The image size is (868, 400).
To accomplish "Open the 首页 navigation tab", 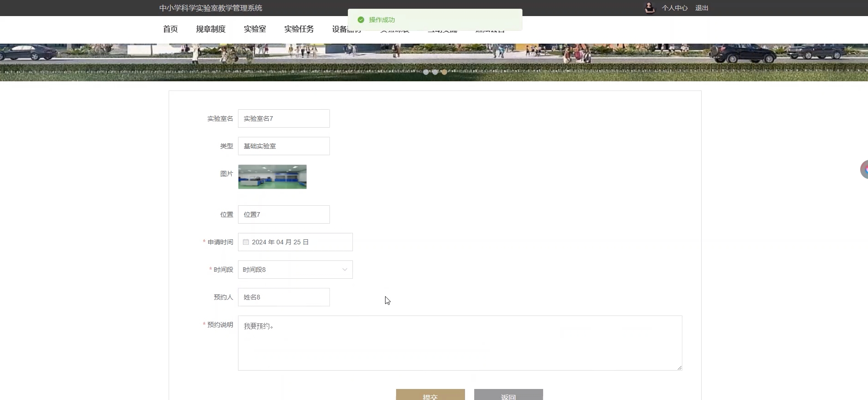I will pyautogui.click(x=170, y=29).
